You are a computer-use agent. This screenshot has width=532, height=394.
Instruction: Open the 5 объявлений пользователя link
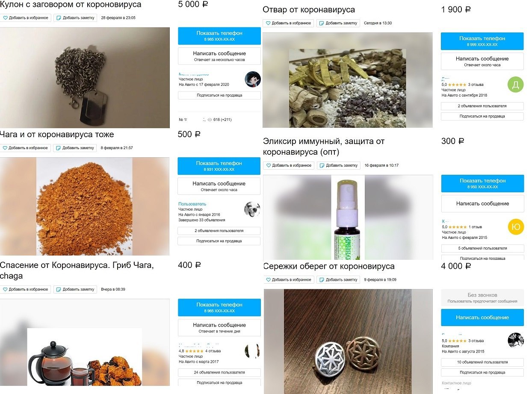[x=482, y=248]
